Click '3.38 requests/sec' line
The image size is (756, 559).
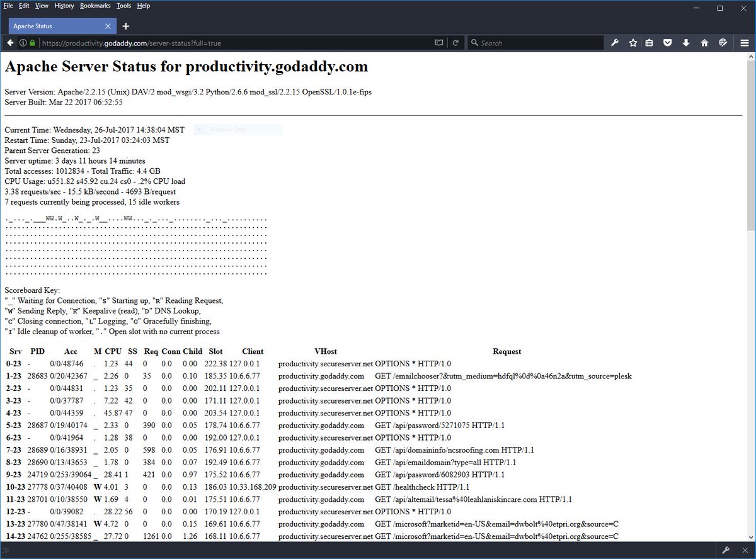90,191
